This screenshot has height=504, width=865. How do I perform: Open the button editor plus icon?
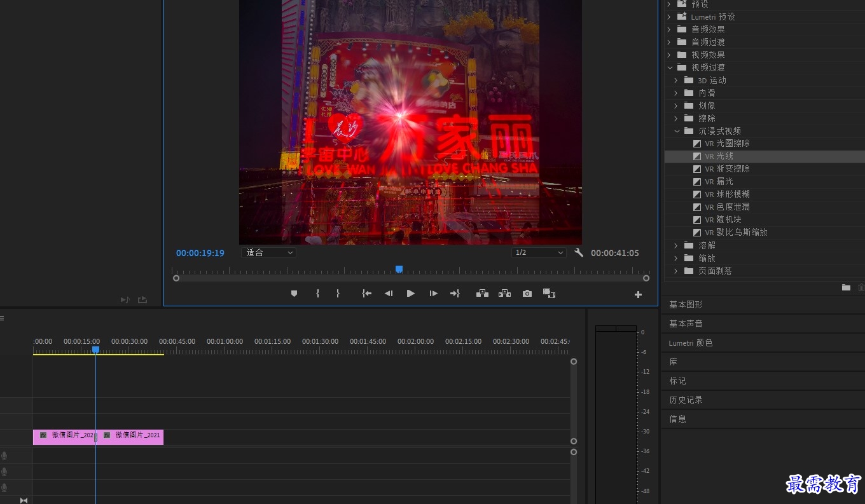click(638, 294)
